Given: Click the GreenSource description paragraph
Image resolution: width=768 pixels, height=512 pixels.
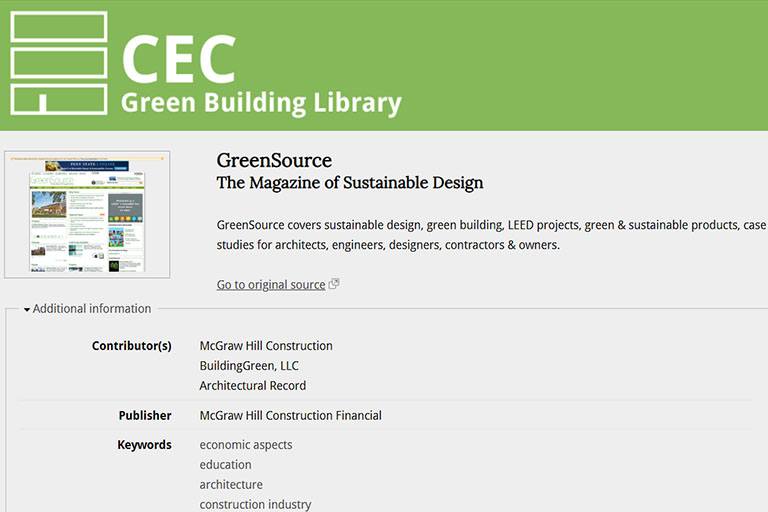Looking at the screenshot, I should (491, 235).
